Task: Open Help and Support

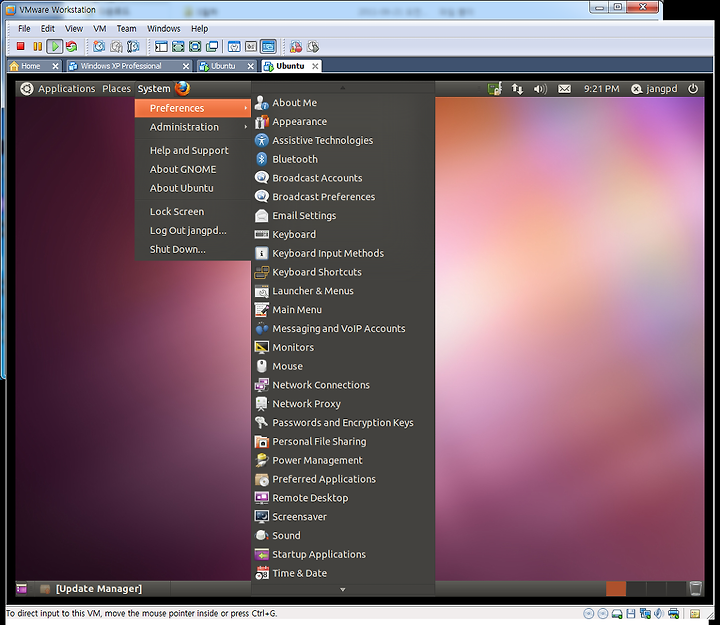Action: (193, 151)
